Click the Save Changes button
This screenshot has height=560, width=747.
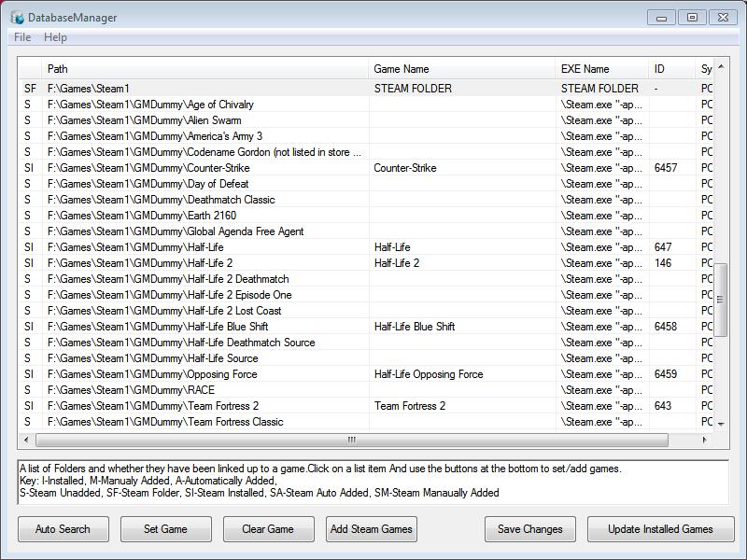[529, 529]
